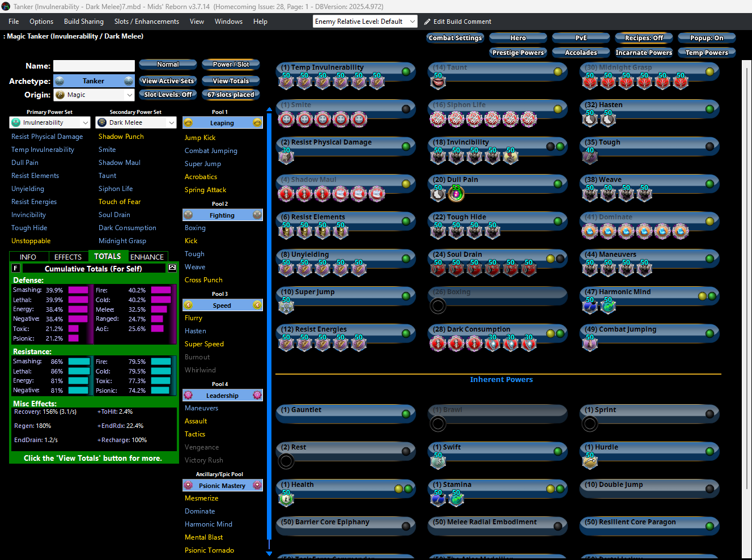Switch to the EFFECTS tab

tap(68, 257)
